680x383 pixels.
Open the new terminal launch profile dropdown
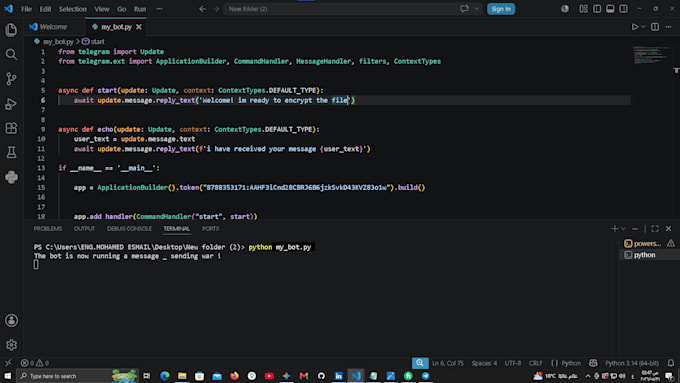(623, 229)
